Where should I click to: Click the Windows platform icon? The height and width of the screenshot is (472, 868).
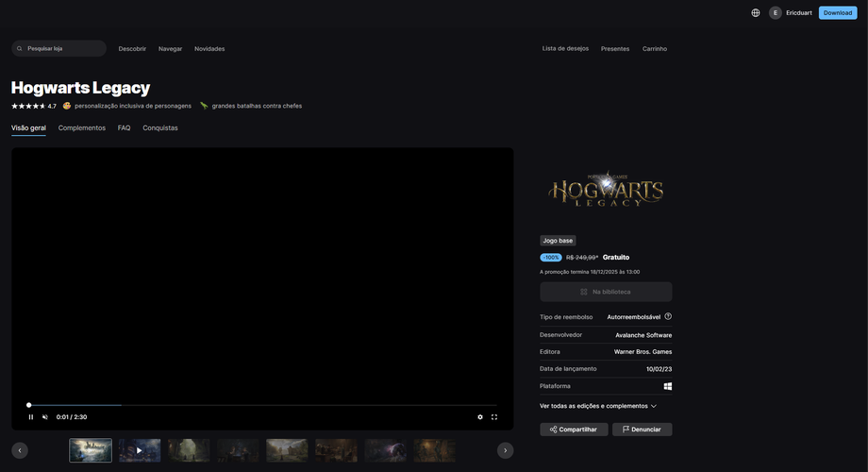pos(668,386)
